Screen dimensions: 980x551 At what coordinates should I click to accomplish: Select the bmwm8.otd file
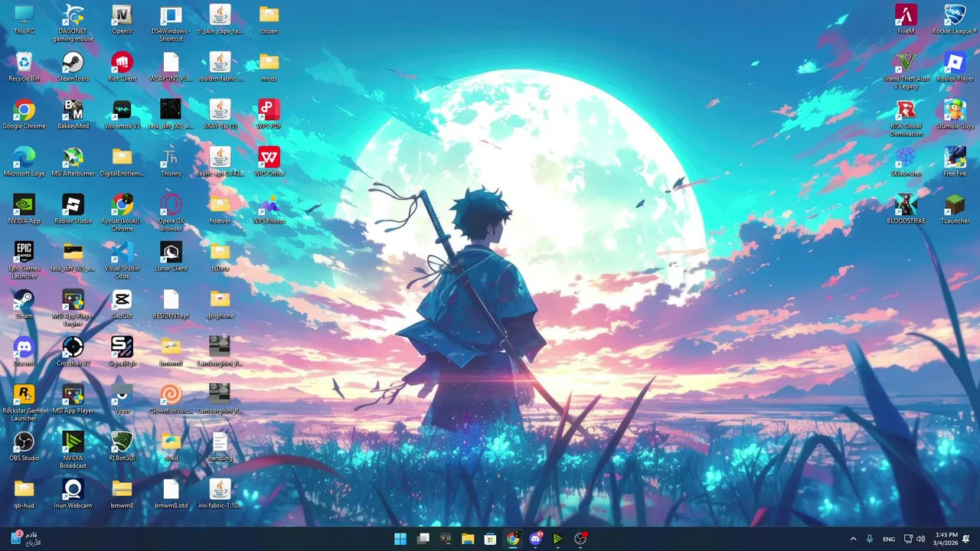(x=171, y=494)
